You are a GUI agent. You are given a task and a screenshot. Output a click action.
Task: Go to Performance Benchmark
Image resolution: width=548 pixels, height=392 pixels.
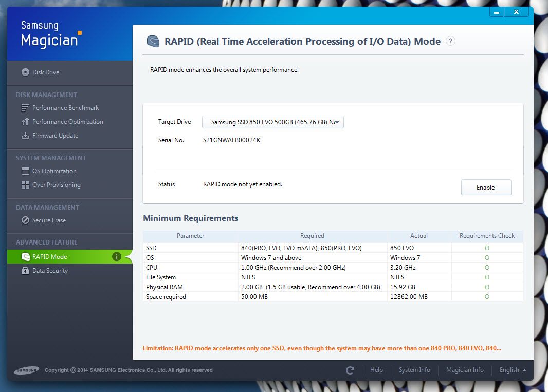point(66,108)
